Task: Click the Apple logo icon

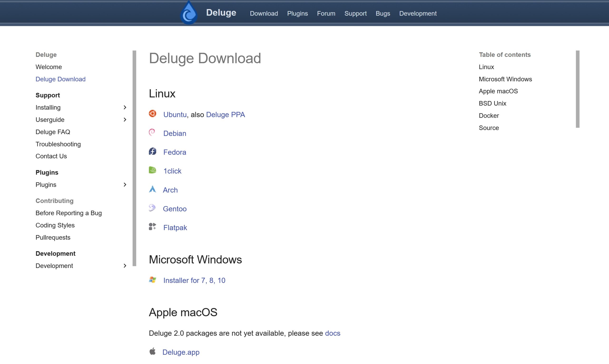Action: [152, 351]
